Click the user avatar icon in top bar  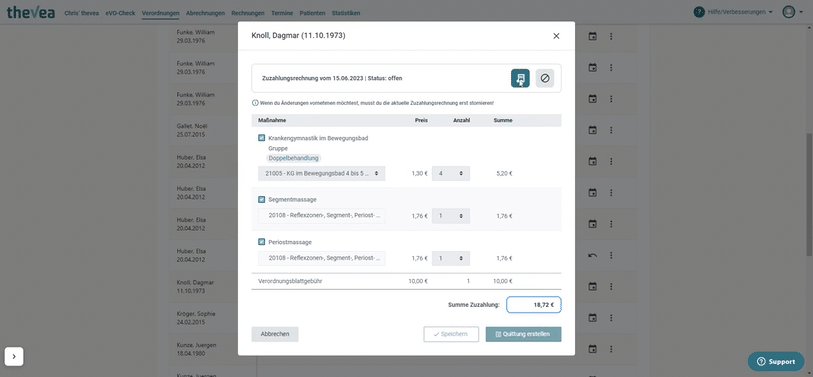tap(789, 12)
